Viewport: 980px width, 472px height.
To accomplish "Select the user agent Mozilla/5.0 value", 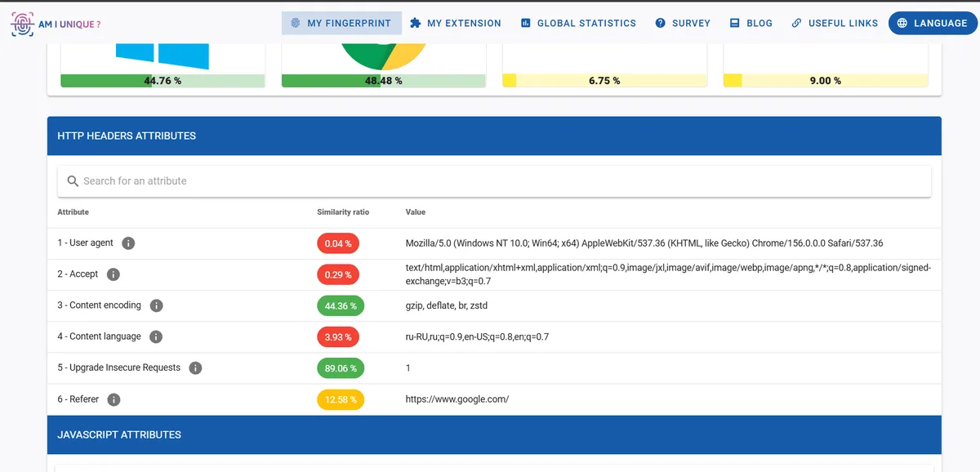I will click(644, 243).
